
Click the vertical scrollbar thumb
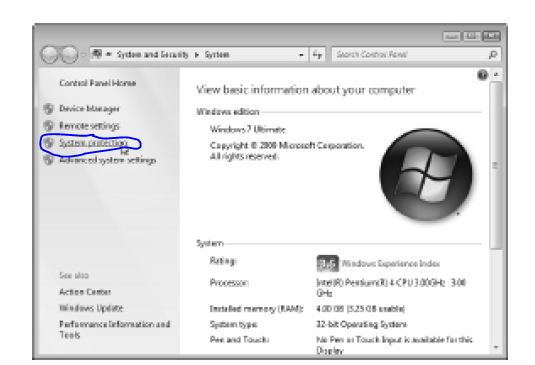coord(496,165)
